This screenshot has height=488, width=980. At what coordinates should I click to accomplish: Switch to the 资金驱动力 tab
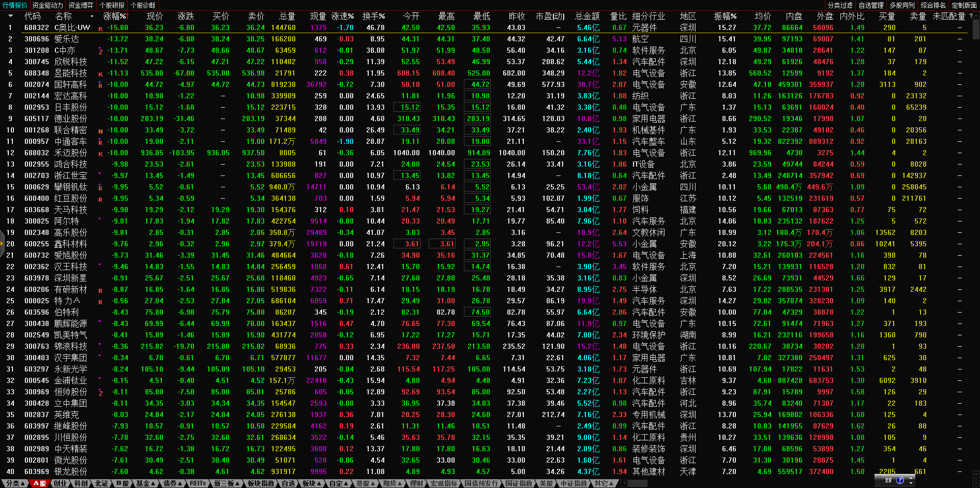48,5
